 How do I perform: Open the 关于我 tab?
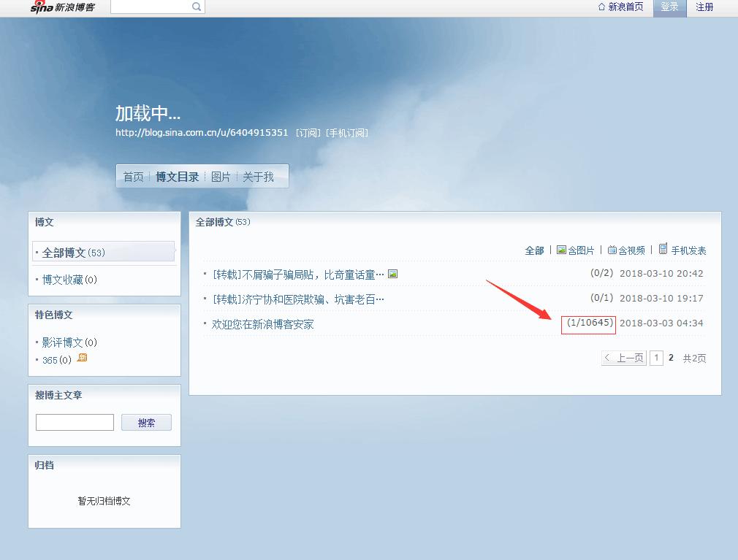[x=258, y=177]
